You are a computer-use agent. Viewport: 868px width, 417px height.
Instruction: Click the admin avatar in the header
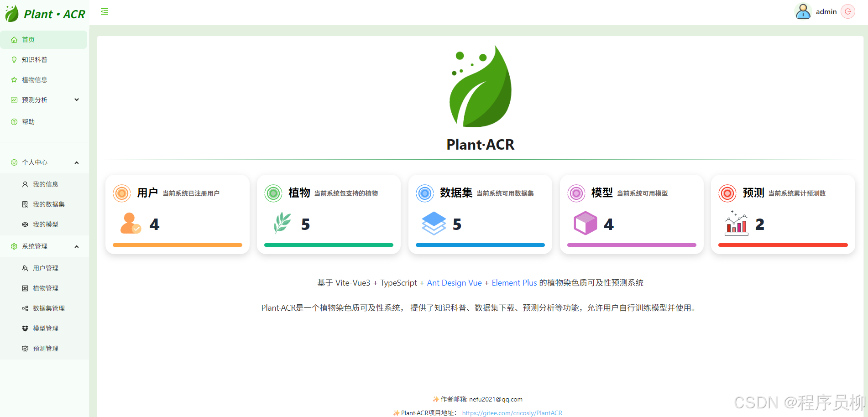[x=803, y=11]
